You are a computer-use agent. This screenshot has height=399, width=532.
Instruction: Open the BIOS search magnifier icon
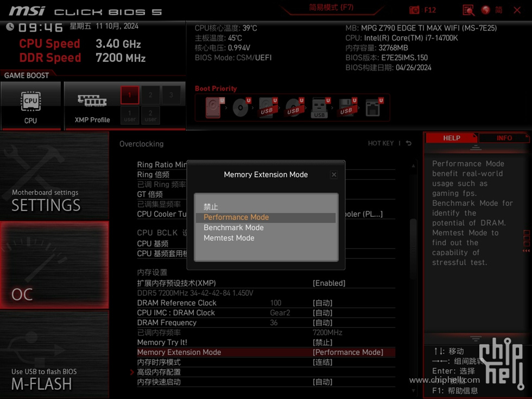468,10
